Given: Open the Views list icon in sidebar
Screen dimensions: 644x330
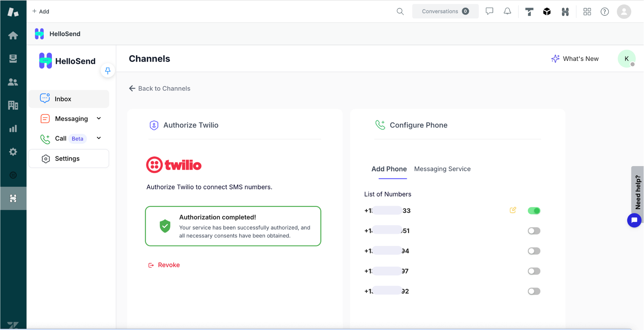Looking at the screenshot, I should [x=13, y=59].
